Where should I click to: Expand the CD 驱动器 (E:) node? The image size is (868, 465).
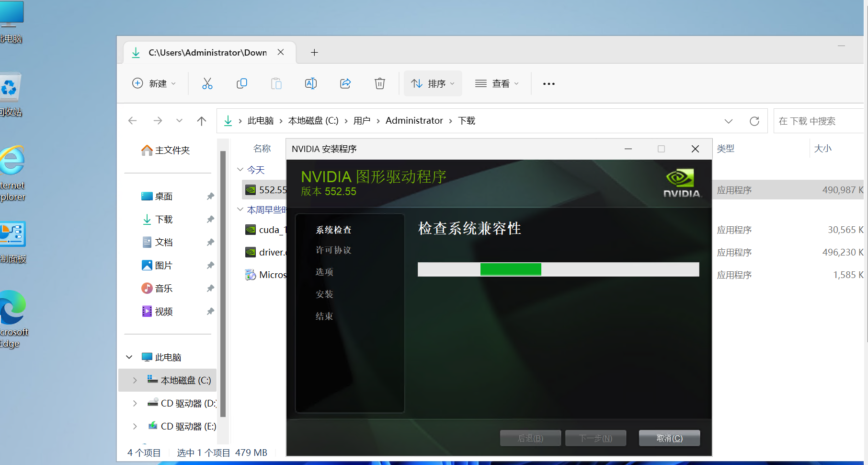[135, 427]
